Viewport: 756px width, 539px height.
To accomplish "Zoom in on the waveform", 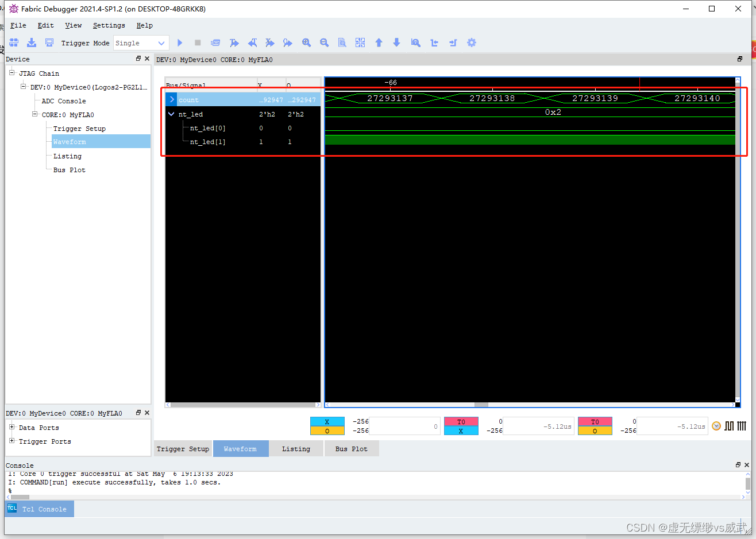I will point(307,42).
